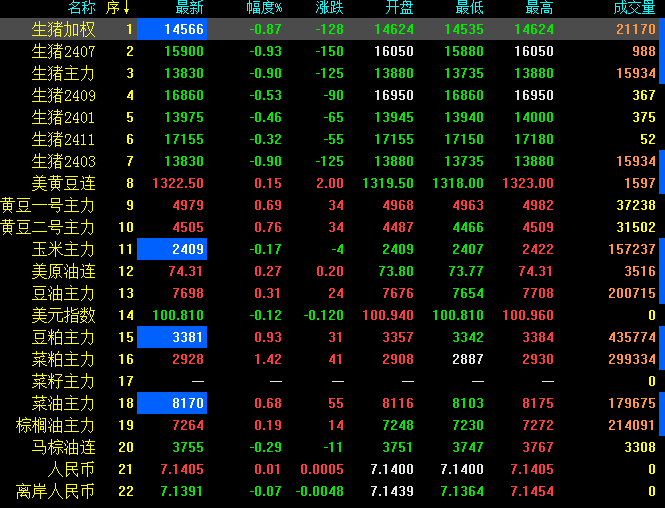Click the 名称 column header
The width and height of the screenshot is (665, 508).
click(x=82, y=7)
